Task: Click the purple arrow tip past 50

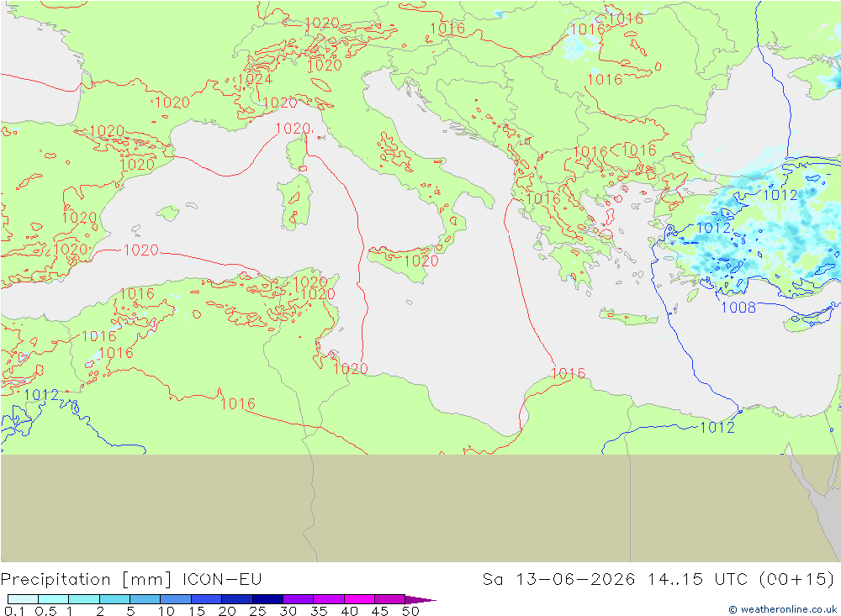Action: pos(421,600)
